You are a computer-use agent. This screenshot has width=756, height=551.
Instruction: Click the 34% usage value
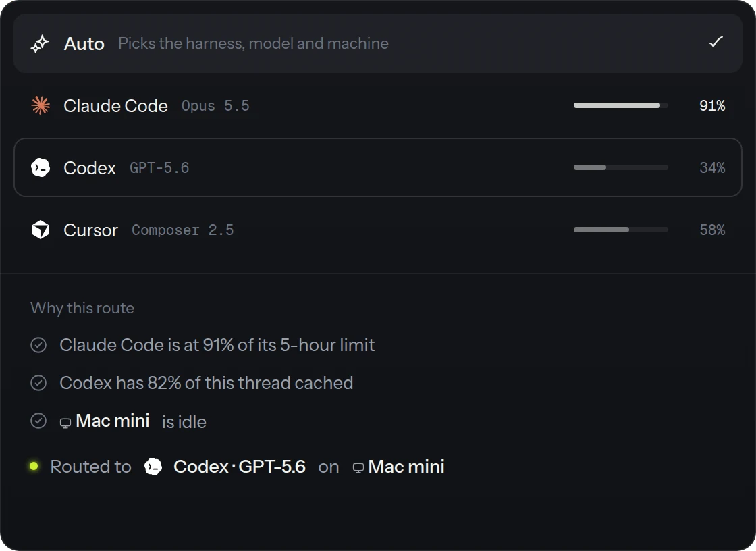click(712, 168)
